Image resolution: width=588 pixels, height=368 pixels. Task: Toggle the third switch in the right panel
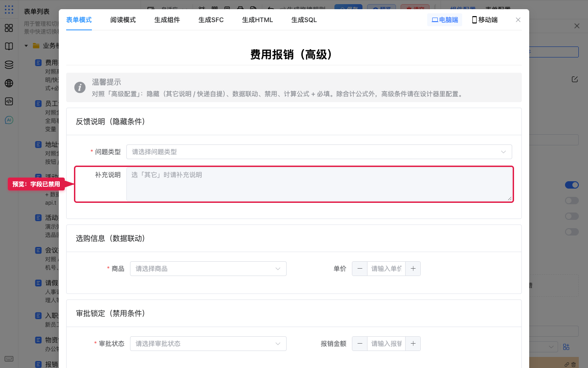pyautogui.click(x=572, y=216)
